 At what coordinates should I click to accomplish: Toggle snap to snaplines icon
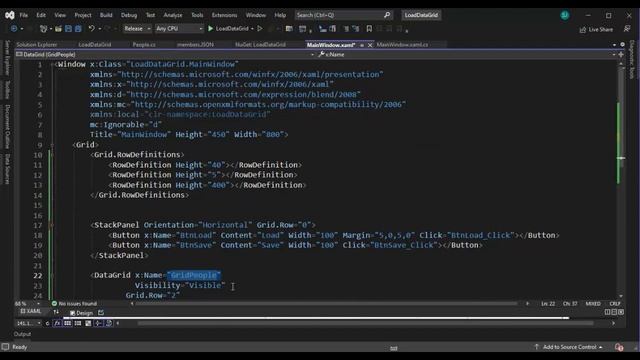tap(98, 323)
